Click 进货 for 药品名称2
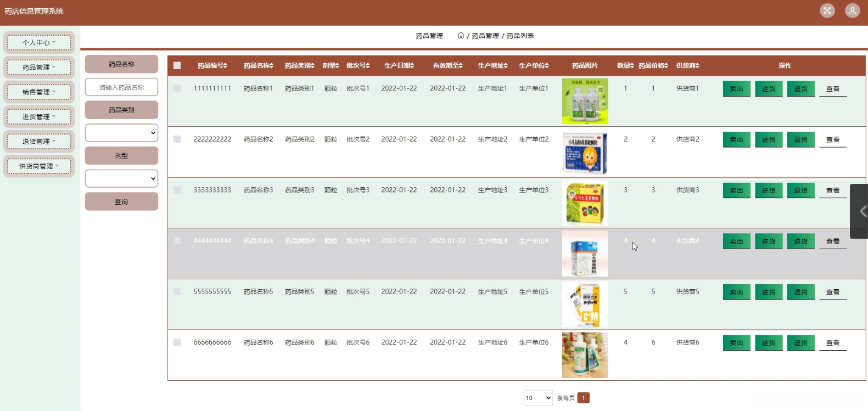Screen dimensions: 868x411 point(769,140)
